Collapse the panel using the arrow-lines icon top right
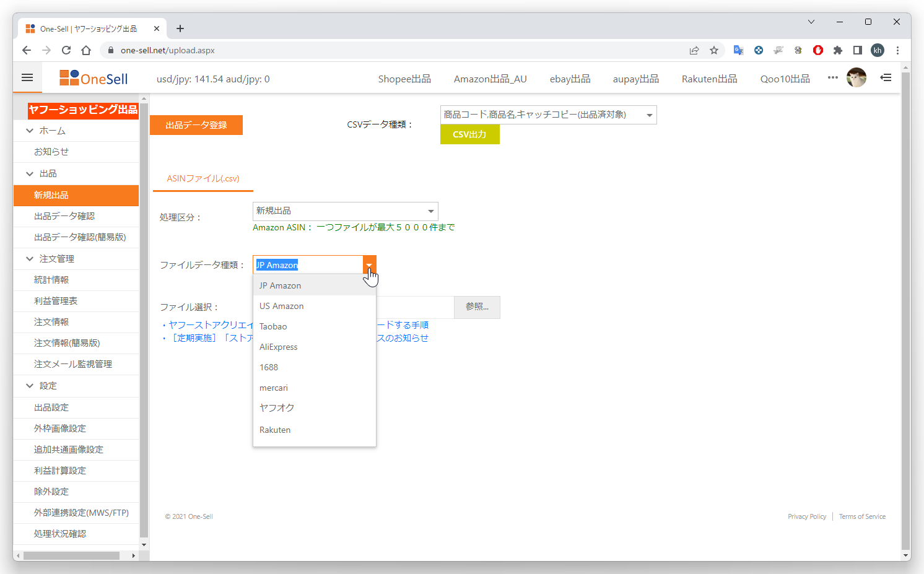Image resolution: width=924 pixels, height=574 pixels. pyautogui.click(x=886, y=77)
